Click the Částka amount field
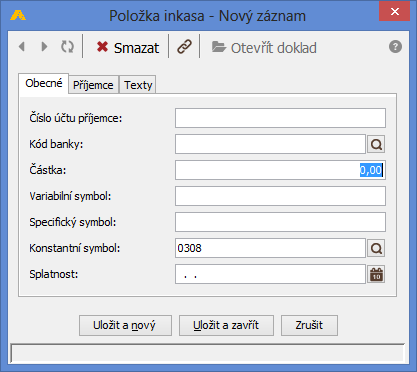 (280, 170)
